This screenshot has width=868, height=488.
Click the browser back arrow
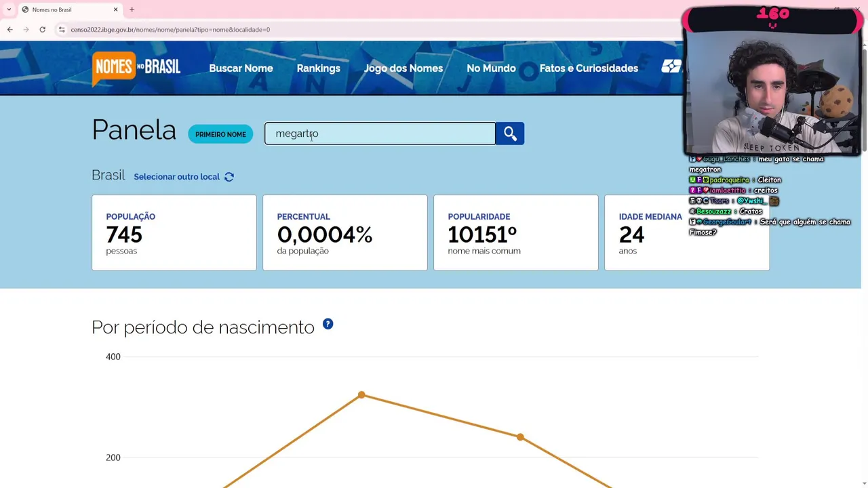click(9, 29)
